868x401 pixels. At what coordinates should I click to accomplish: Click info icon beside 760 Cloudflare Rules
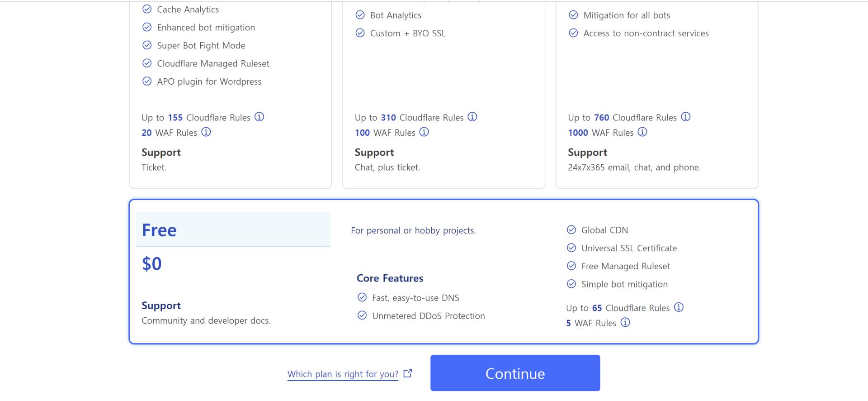coord(686,117)
